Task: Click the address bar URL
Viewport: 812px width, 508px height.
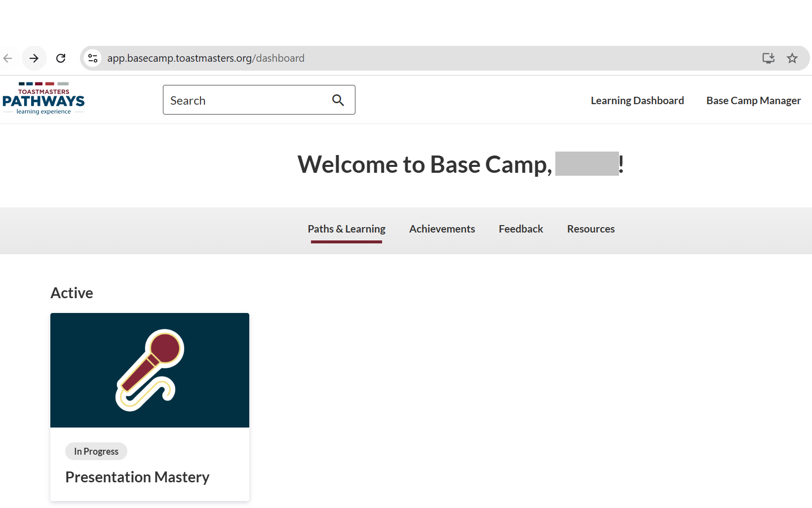Action: (x=206, y=58)
